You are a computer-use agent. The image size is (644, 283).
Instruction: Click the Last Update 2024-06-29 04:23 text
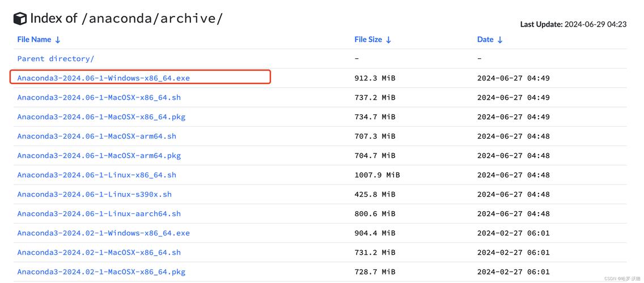pos(573,24)
